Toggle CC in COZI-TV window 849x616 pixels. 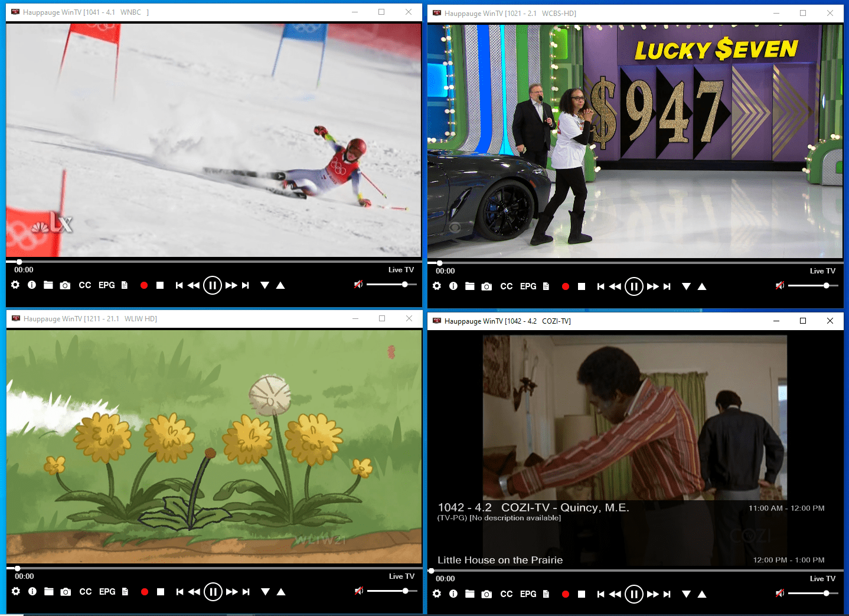507,594
